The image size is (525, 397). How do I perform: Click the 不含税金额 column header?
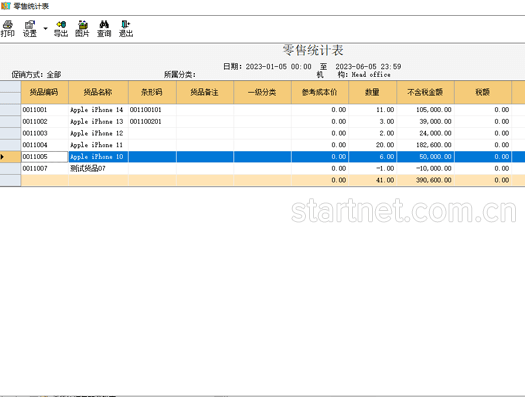[426, 92]
